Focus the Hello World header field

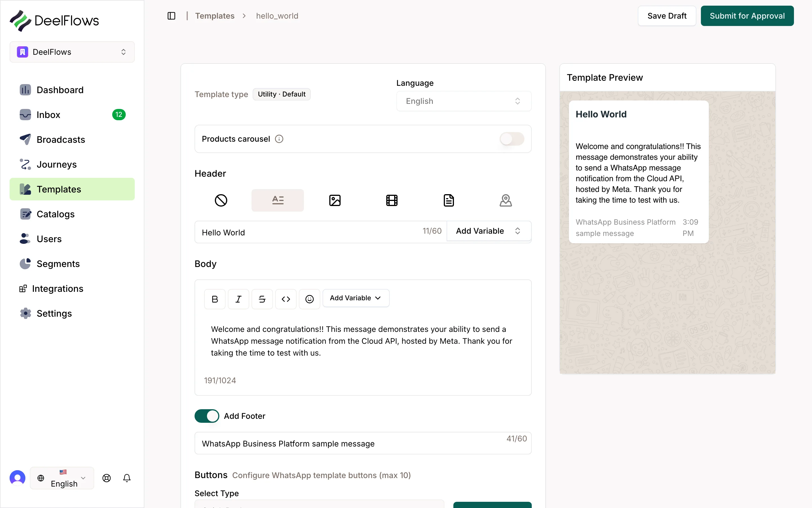click(321, 232)
